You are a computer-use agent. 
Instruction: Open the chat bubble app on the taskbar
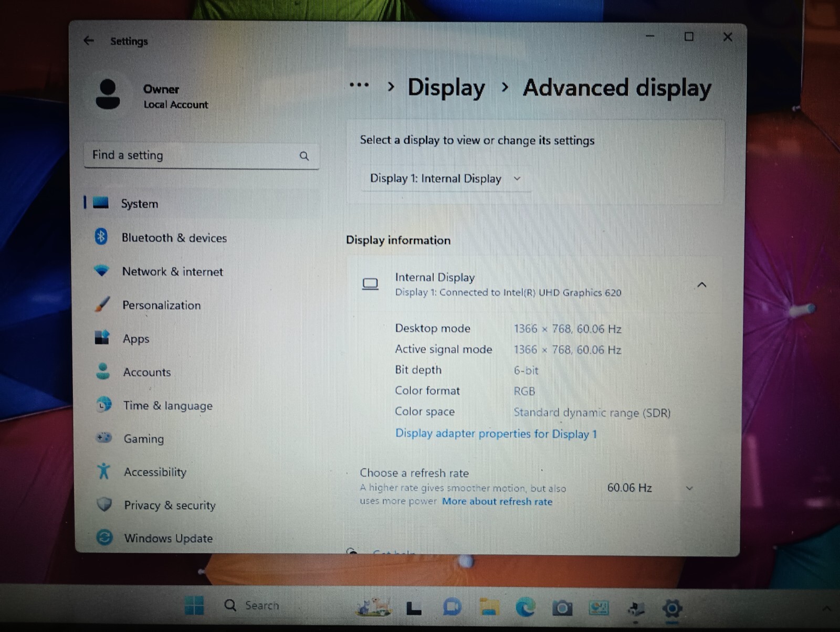click(x=452, y=607)
